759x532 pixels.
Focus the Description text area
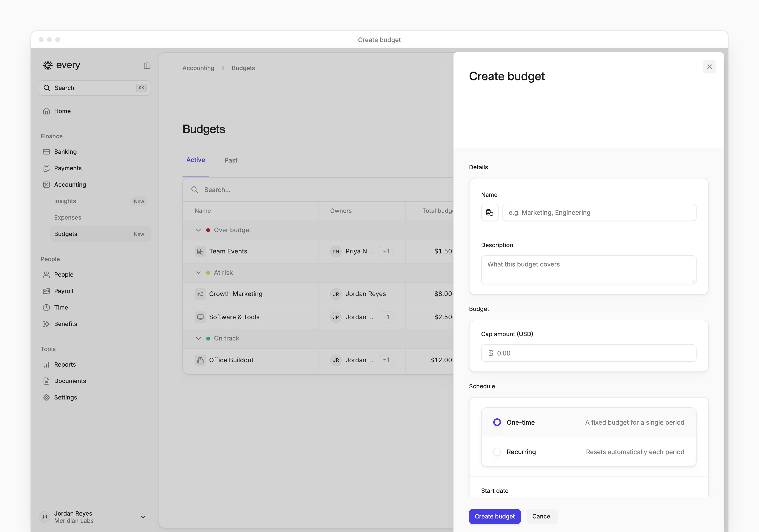point(589,270)
